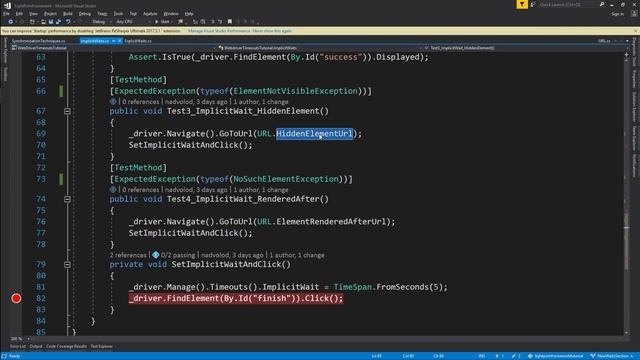Open the Build menu
Image resolution: width=640 pixels, height=360 pixels.
[68, 14]
